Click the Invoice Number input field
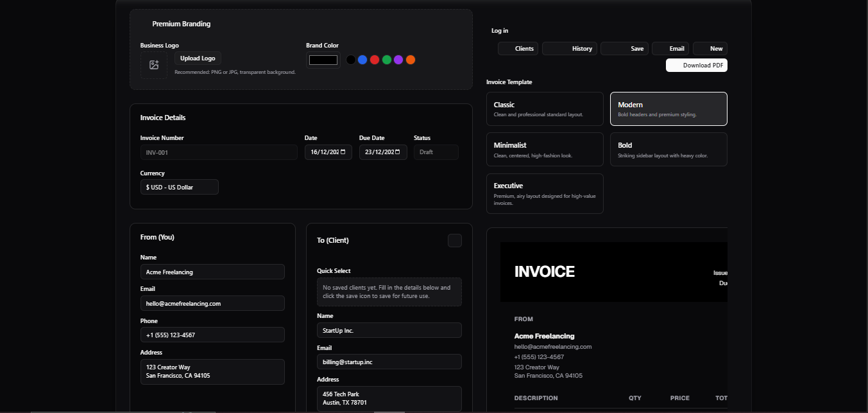 click(x=218, y=152)
